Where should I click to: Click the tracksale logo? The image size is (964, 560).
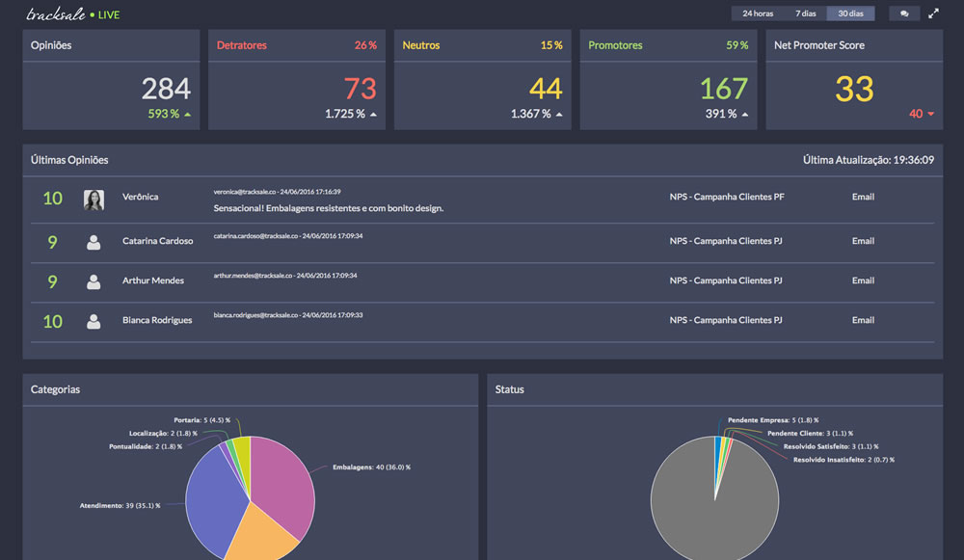tap(55, 14)
